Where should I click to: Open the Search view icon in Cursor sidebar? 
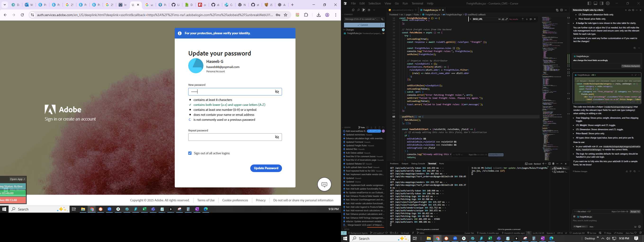358,10
